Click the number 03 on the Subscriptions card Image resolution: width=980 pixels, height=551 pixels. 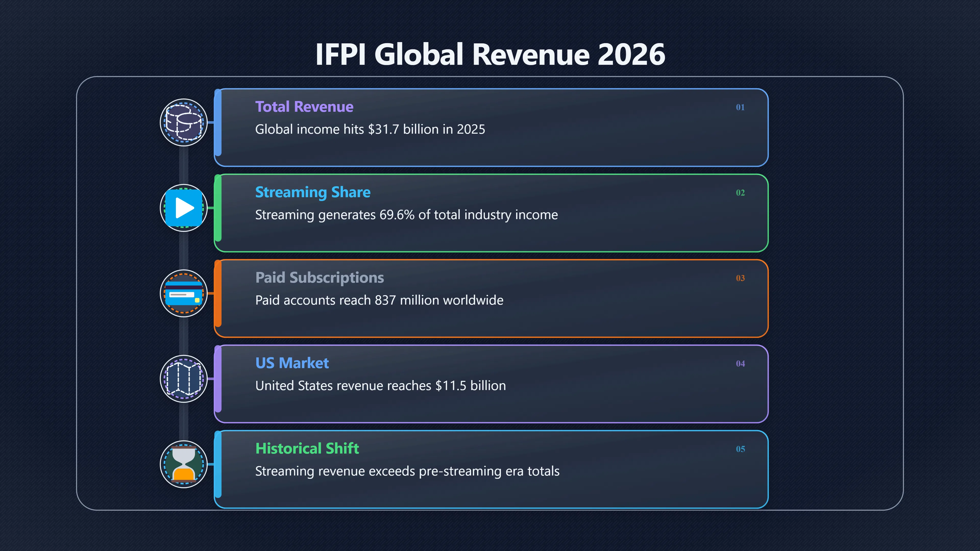click(740, 278)
